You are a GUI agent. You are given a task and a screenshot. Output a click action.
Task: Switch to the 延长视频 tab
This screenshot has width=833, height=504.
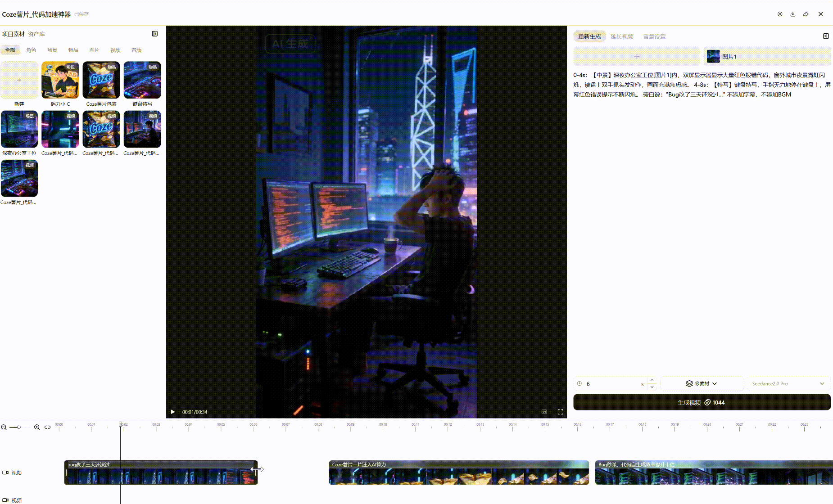622,36
